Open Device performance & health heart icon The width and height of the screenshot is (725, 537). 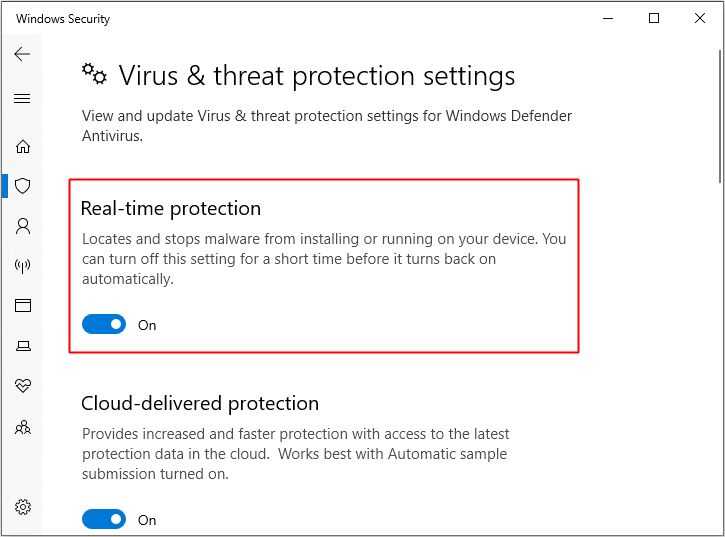pyautogui.click(x=23, y=385)
